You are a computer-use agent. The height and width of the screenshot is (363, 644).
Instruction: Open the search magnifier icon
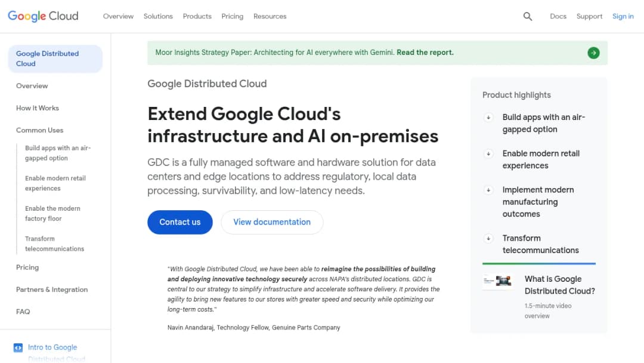pos(528,17)
